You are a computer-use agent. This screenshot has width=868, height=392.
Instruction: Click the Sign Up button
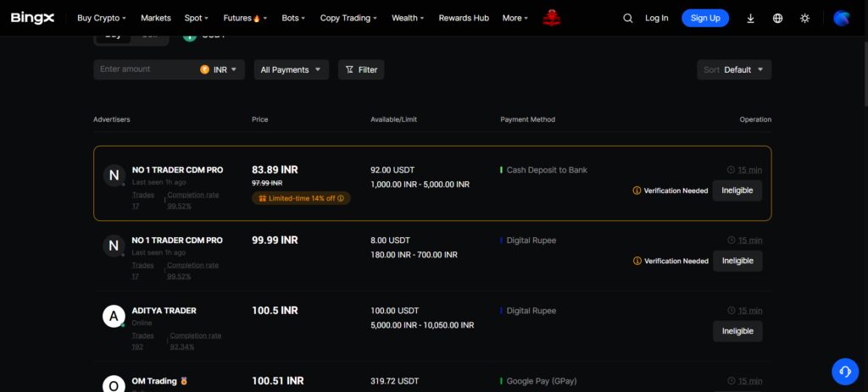[x=705, y=18]
